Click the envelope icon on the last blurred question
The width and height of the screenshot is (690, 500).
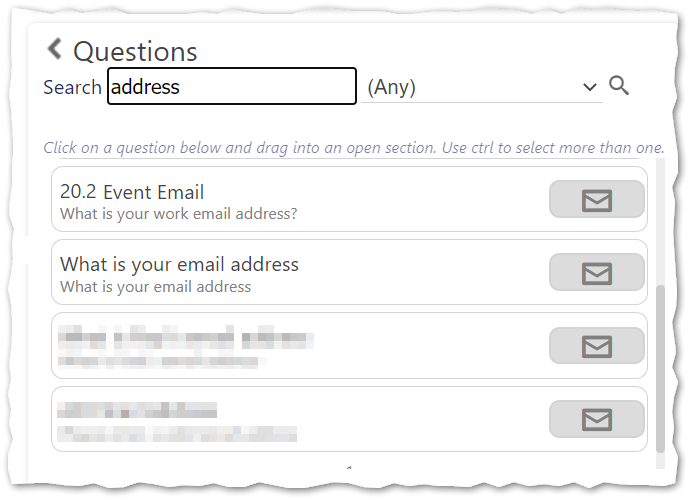click(x=596, y=419)
